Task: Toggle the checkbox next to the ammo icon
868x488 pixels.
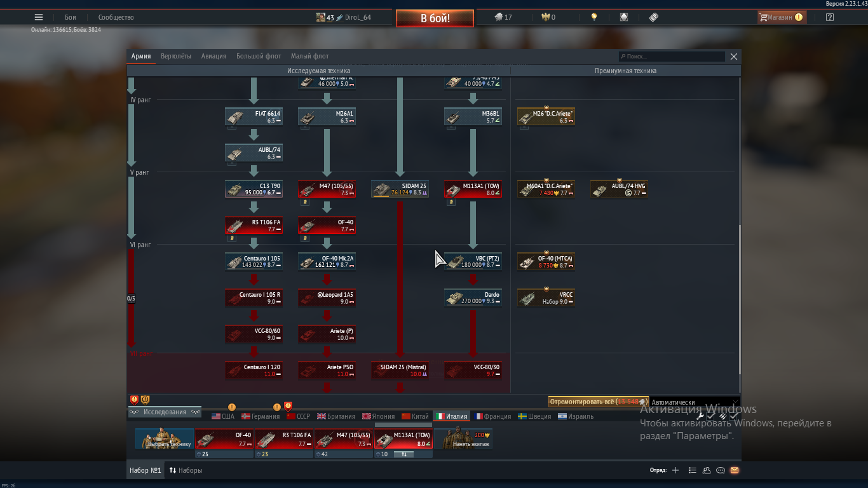Action: [733, 417]
